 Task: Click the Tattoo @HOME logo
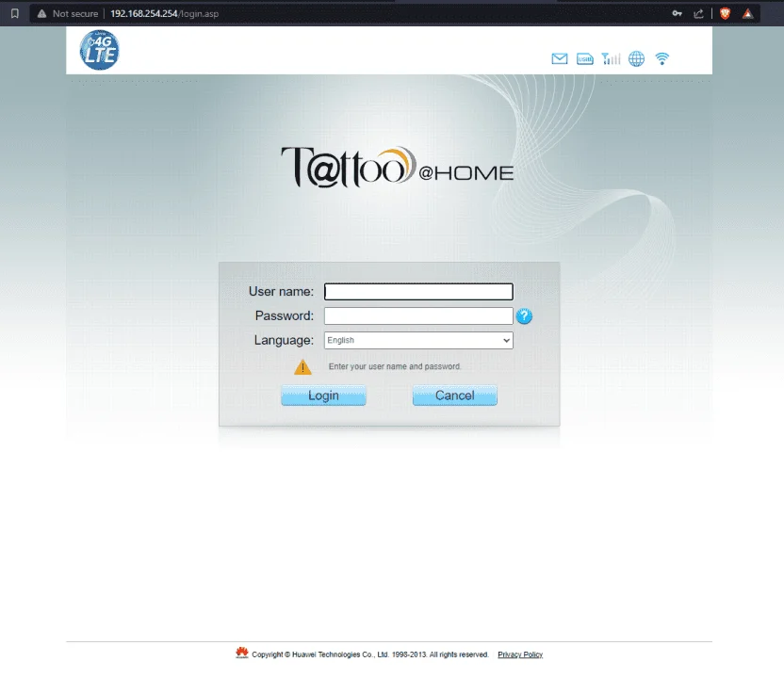pos(398,168)
